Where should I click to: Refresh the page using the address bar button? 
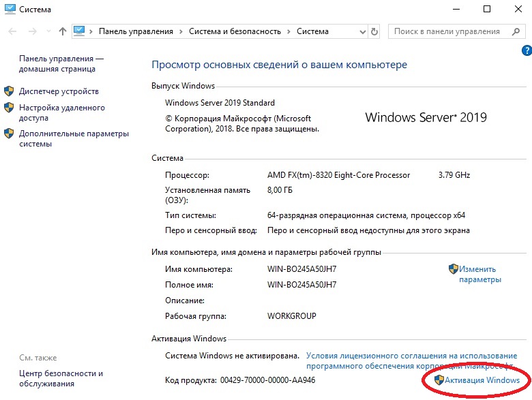(x=374, y=31)
